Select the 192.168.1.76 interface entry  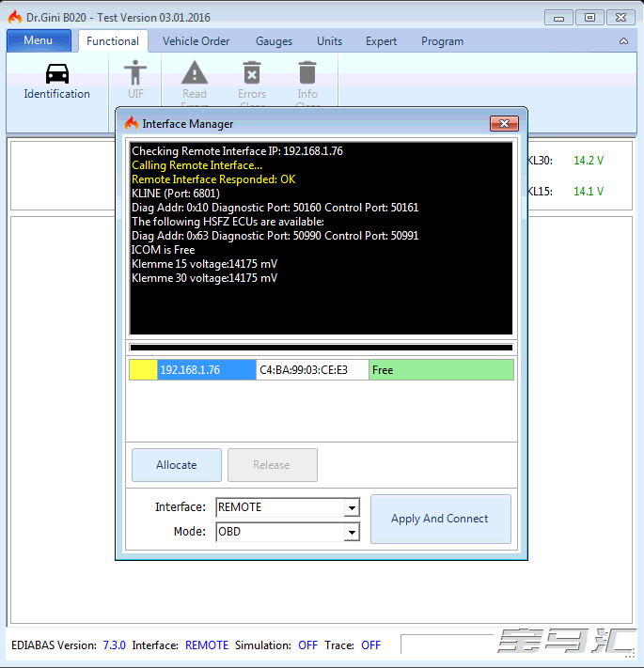tap(207, 370)
